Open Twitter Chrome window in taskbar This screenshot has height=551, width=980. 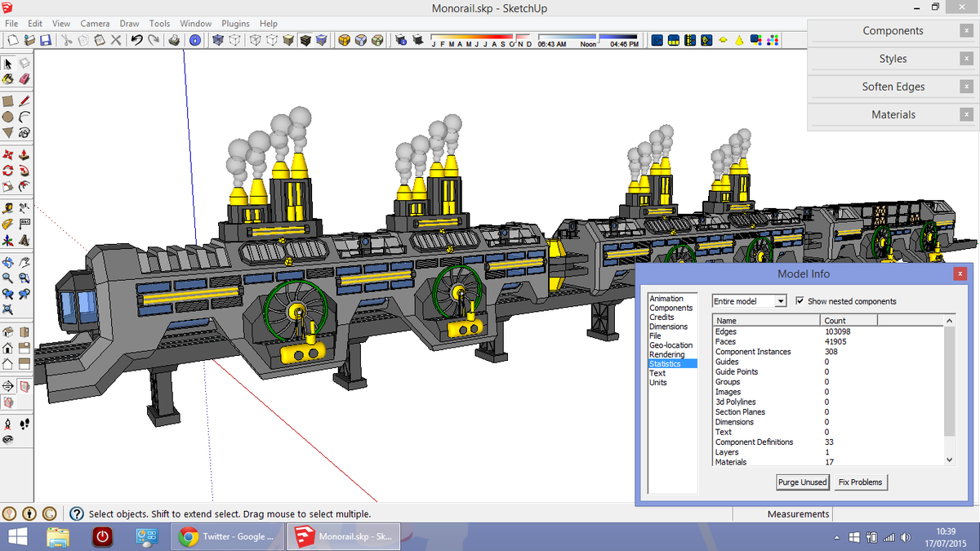(x=228, y=536)
